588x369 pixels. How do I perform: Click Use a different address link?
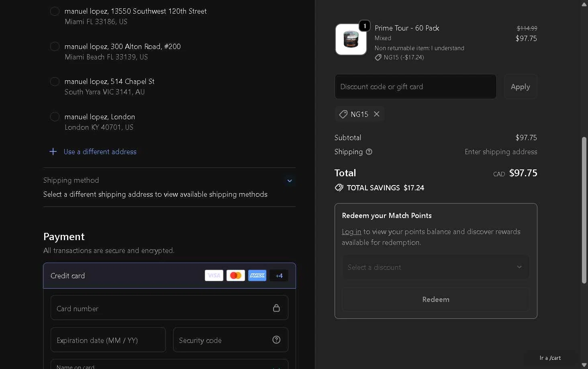100,152
